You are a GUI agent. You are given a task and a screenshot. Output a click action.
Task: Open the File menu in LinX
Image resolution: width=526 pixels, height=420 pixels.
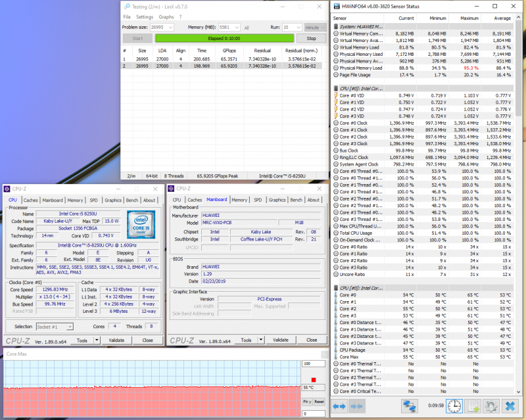pyautogui.click(x=127, y=17)
